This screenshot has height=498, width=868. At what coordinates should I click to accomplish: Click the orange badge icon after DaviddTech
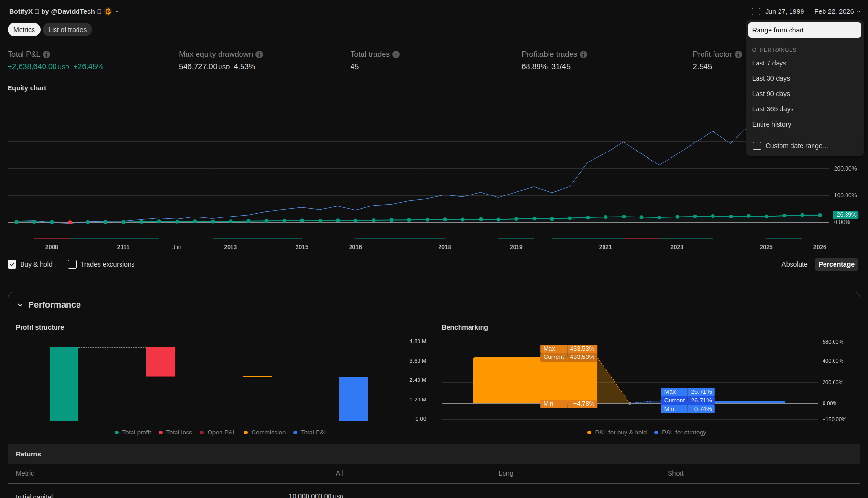(108, 11)
